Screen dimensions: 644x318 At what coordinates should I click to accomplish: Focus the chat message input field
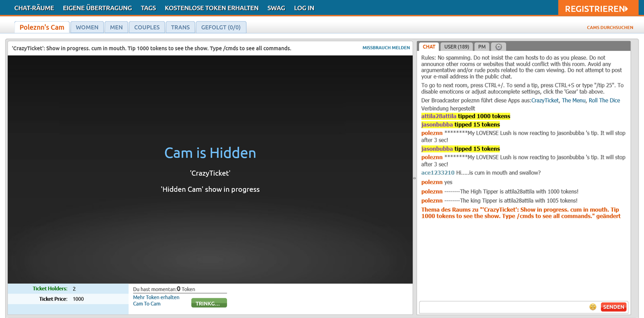pos(504,307)
